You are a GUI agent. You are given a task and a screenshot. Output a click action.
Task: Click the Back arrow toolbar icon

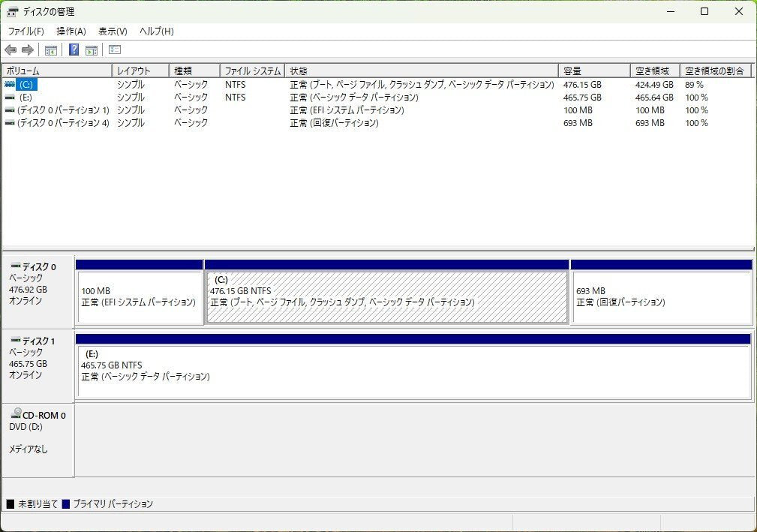(11, 50)
